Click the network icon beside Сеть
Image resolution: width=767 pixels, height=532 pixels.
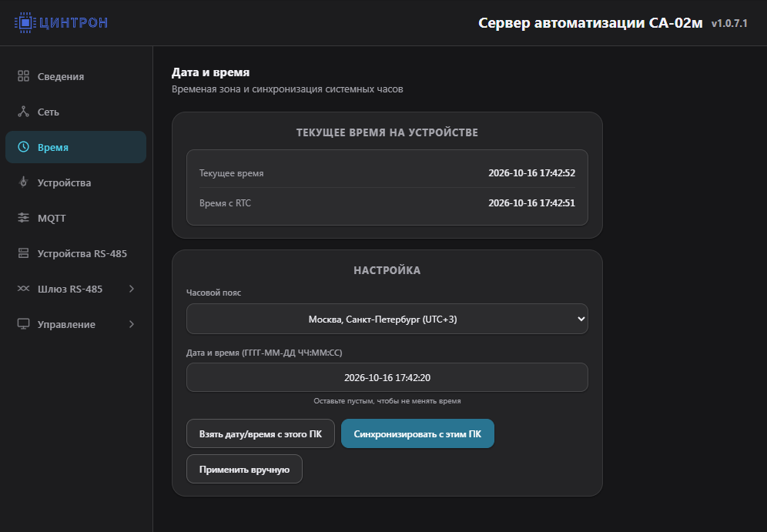pyautogui.click(x=23, y=112)
